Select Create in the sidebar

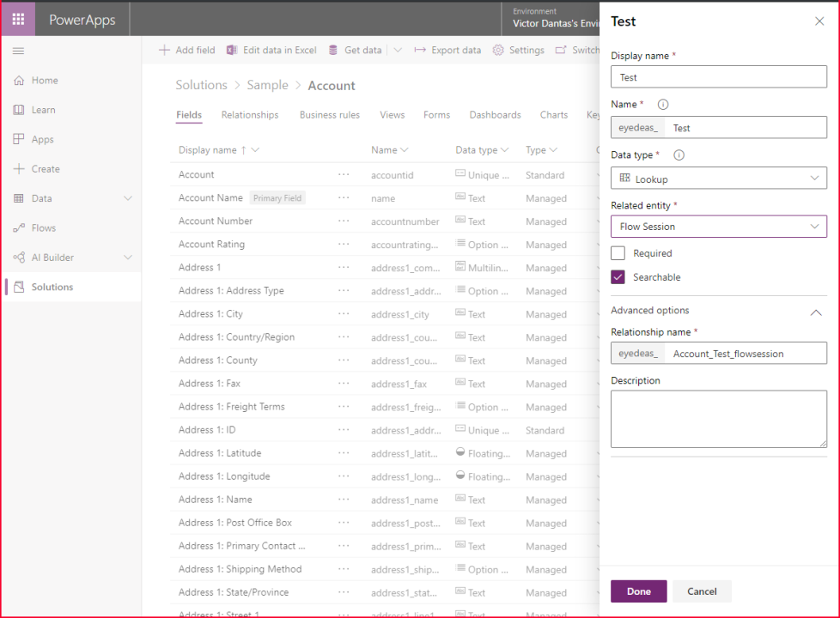click(46, 169)
